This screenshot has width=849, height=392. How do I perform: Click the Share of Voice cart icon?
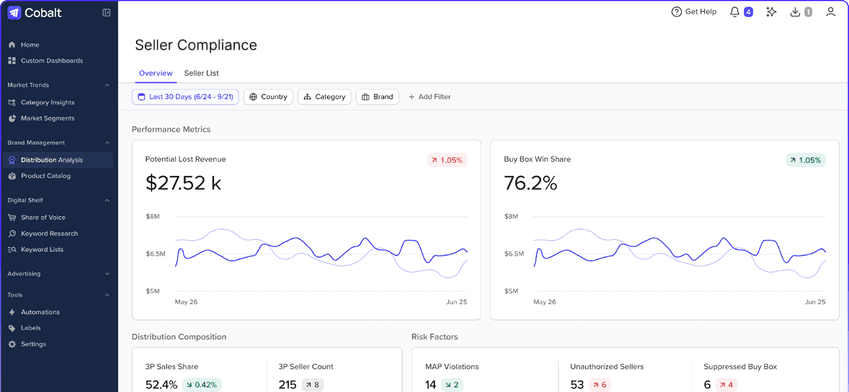(x=12, y=218)
